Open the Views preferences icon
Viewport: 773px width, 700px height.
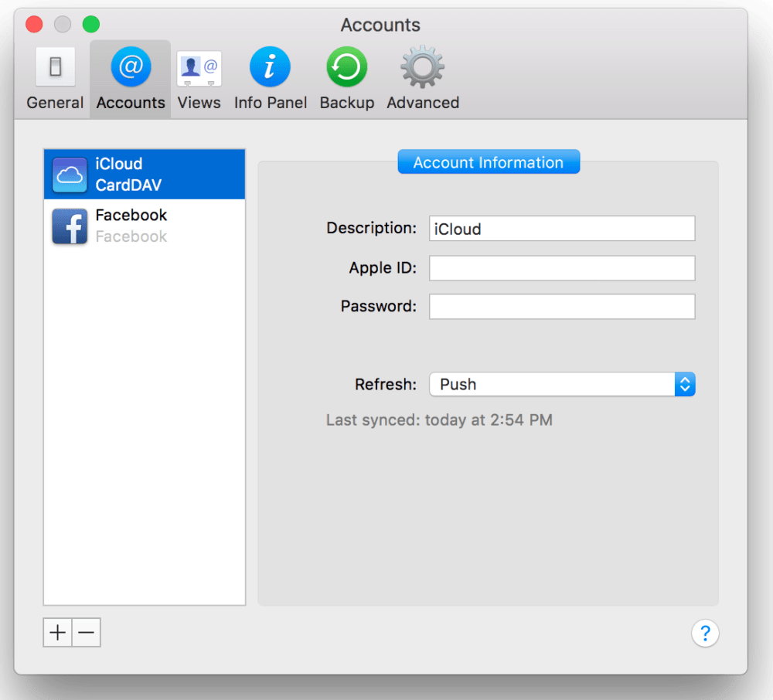[199, 79]
